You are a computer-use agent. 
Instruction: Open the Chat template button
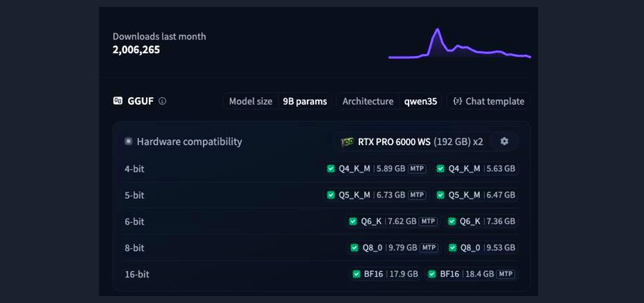coord(489,101)
